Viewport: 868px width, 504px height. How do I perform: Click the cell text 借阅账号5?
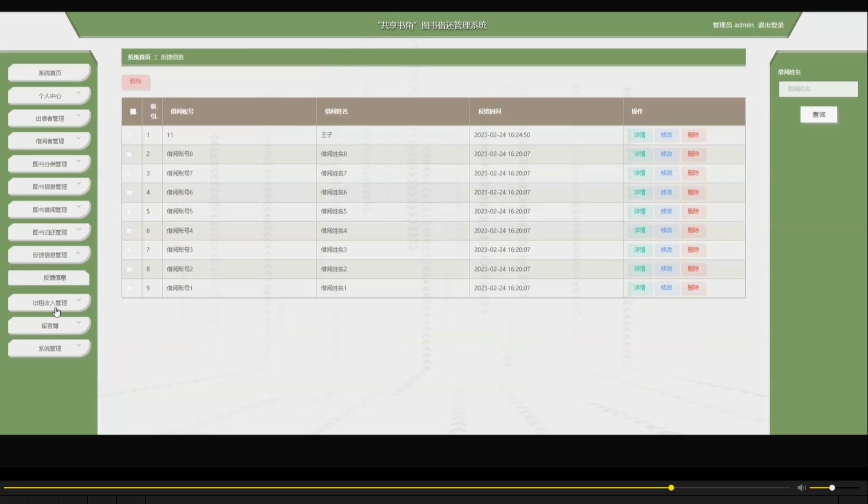[x=180, y=211]
